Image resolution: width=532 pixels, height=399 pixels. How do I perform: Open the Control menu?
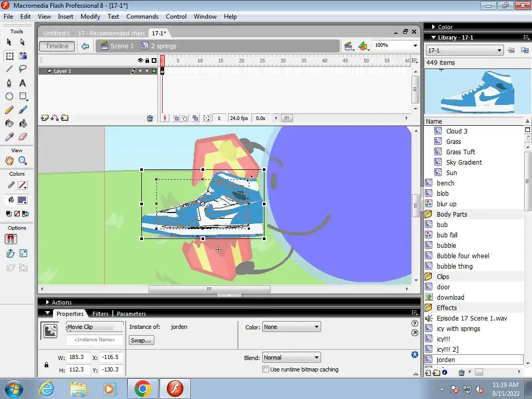click(176, 16)
